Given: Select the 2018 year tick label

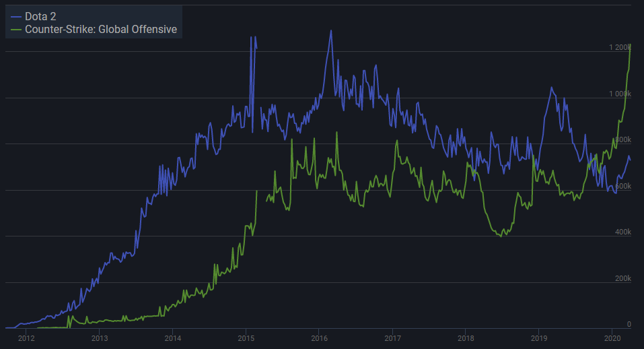Looking at the screenshot, I should click(465, 338).
